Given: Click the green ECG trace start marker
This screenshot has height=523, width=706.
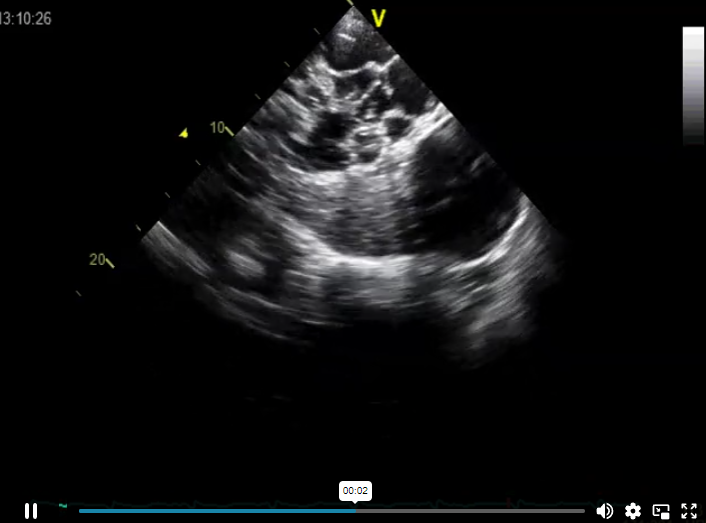Looking at the screenshot, I should coord(63,506).
